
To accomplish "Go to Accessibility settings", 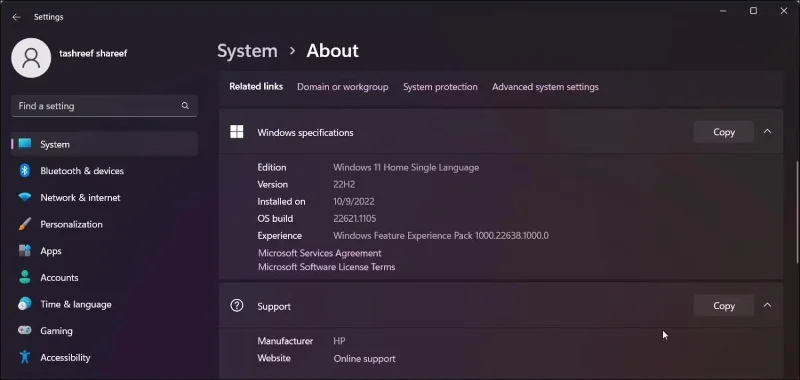I will click(x=105, y=357).
